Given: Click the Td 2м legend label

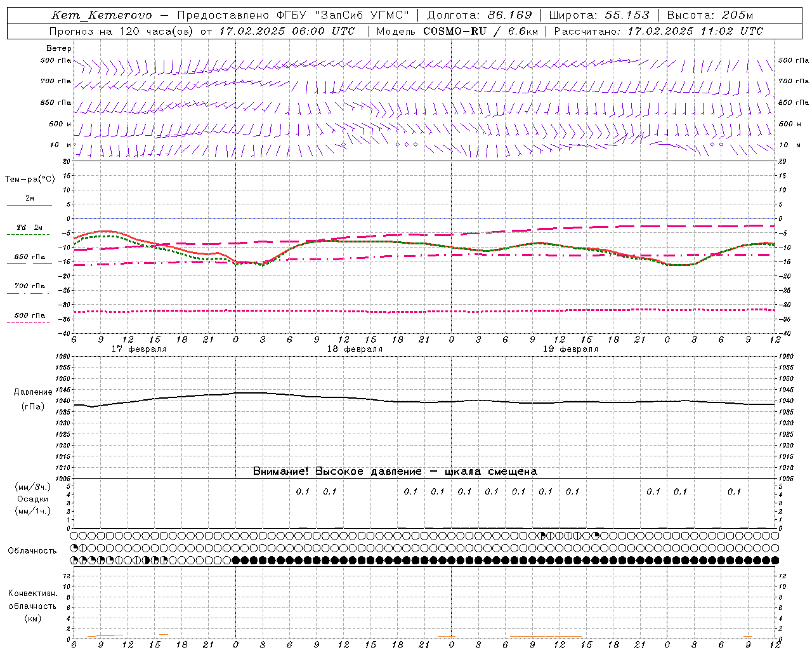Looking at the screenshot, I should point(29,227).
